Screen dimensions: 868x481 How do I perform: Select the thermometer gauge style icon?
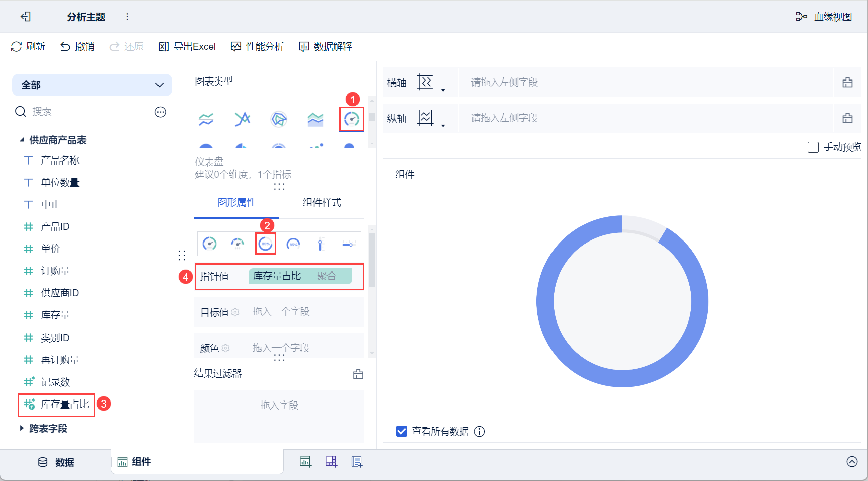321,244
